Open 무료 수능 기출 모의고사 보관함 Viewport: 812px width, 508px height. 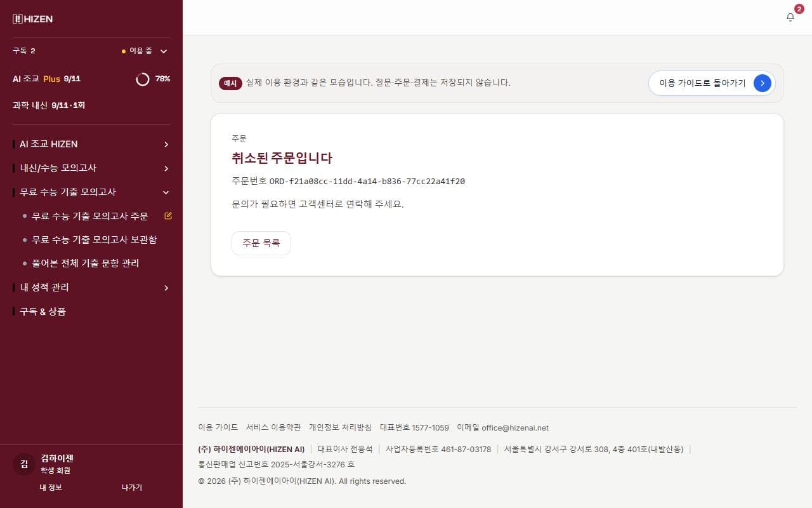coord(95,239)
